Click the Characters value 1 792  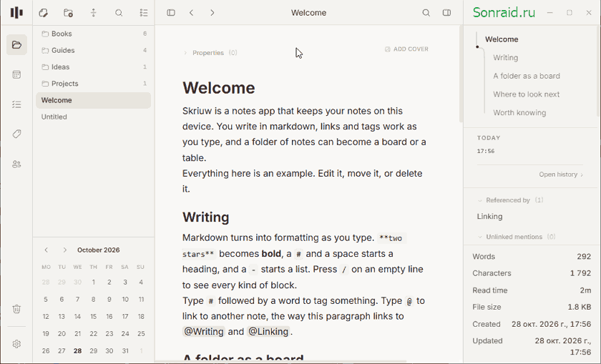[x=580, y=273]
